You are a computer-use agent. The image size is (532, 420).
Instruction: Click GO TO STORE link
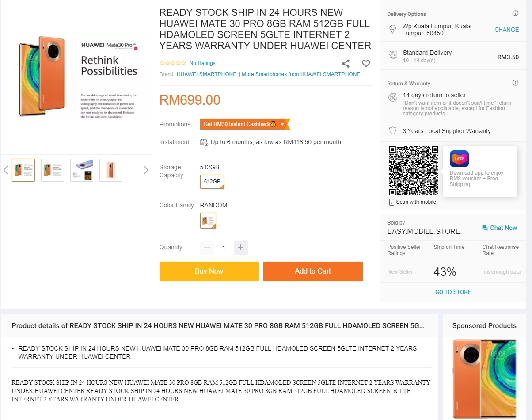point(453,292)
